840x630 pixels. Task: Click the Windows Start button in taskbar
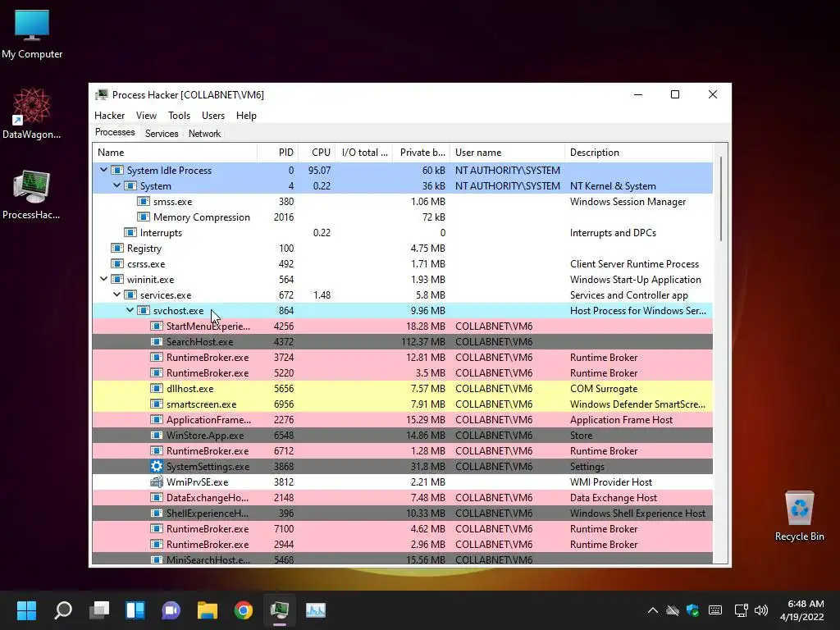pyautogui.click(x=26, y=609)
